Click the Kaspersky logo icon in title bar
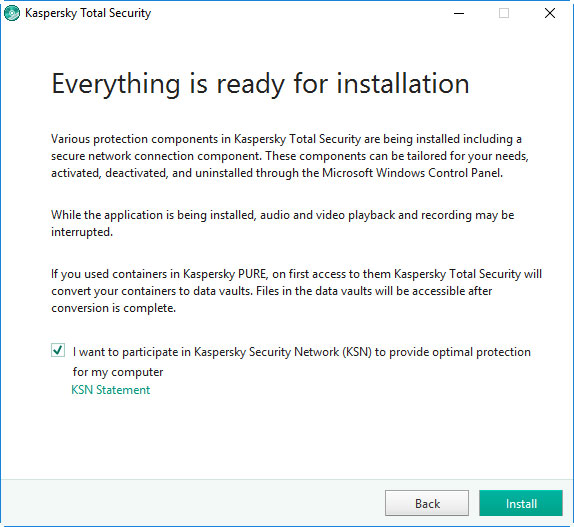 click(11, 13)
